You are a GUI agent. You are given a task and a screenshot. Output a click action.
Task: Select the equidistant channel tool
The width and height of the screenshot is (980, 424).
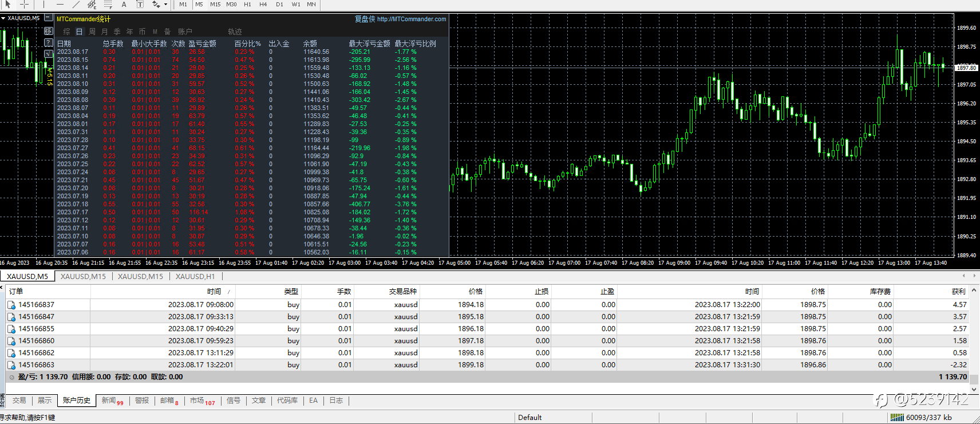[92, 4]
